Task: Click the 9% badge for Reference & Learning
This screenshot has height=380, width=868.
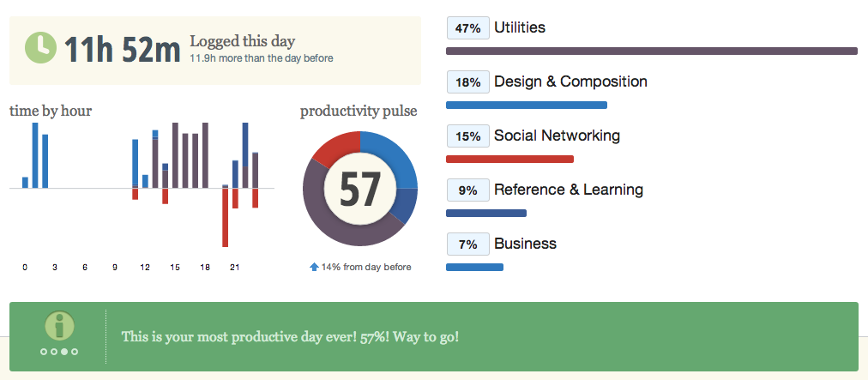Action: point(467,190)
